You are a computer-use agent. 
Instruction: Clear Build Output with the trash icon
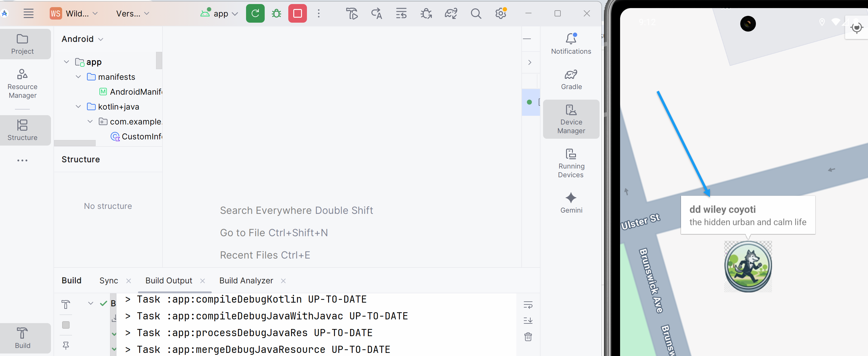click(x=528, y=336)
